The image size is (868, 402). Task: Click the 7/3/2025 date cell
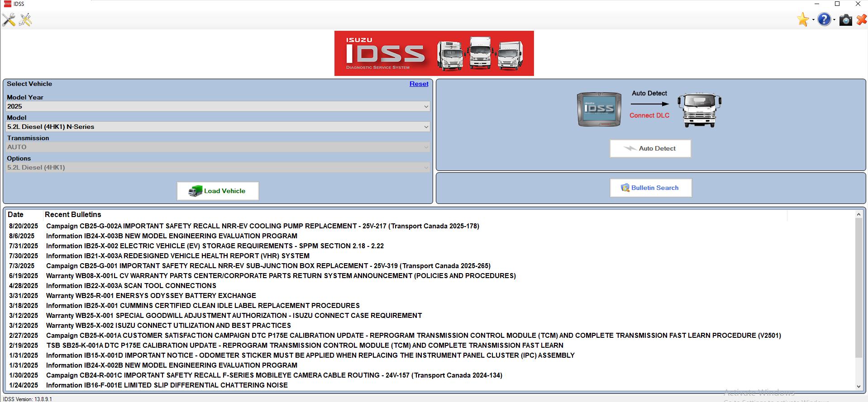coord(22,266)
